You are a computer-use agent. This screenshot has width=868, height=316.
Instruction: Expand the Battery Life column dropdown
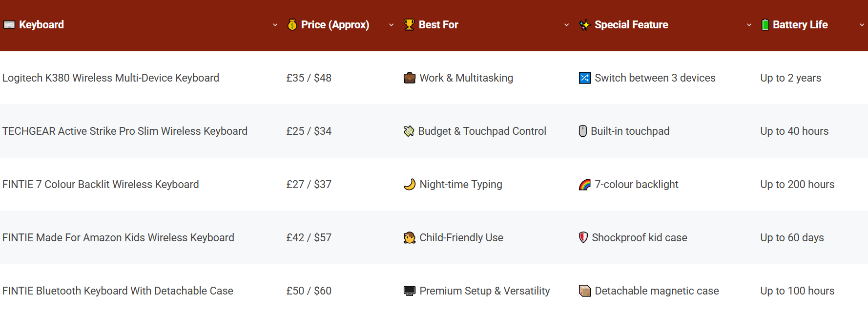point(862,25)
